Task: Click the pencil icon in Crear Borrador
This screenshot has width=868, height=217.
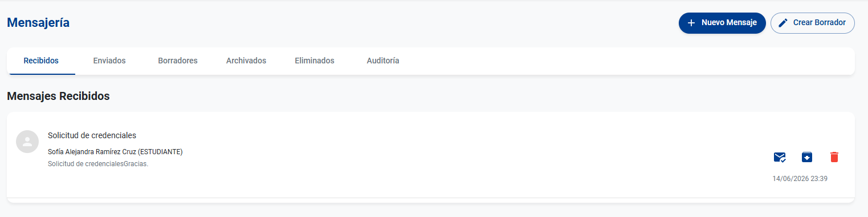Action: pos(783,23)
